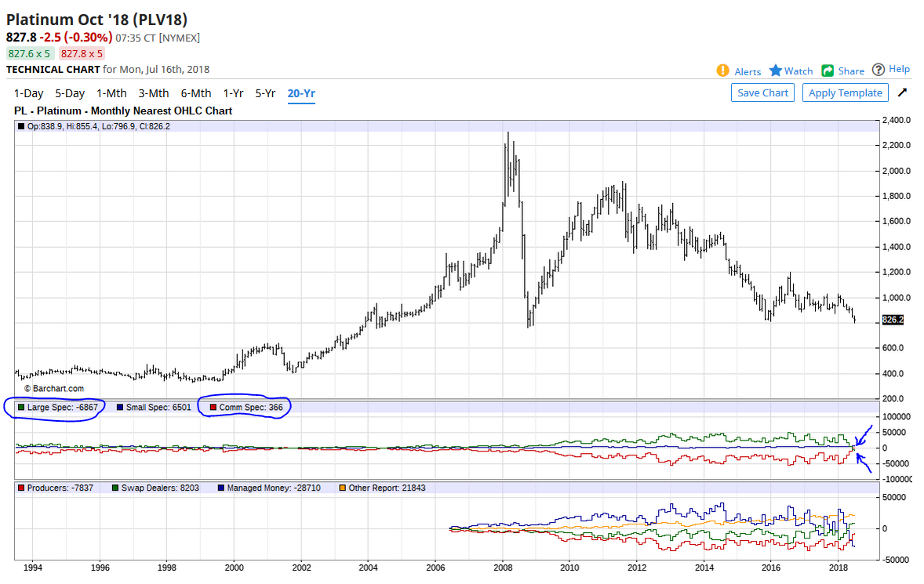Switch to the 3-Mth chart range

(154, 93)
